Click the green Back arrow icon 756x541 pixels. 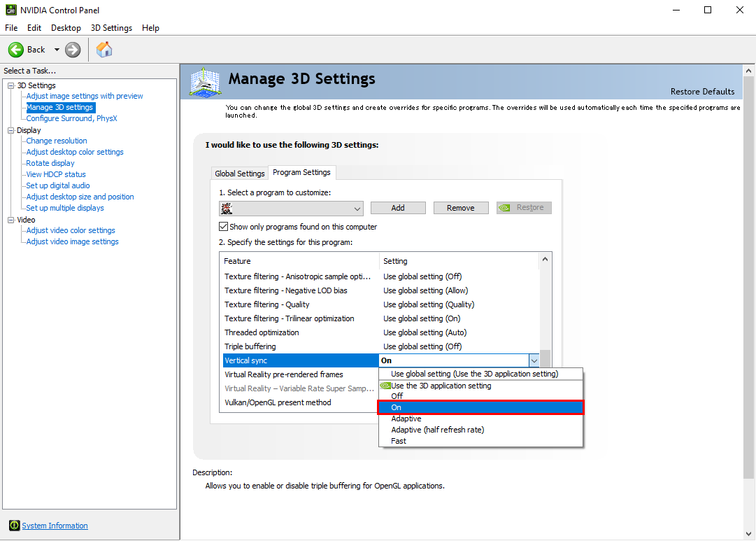(16, 49)
